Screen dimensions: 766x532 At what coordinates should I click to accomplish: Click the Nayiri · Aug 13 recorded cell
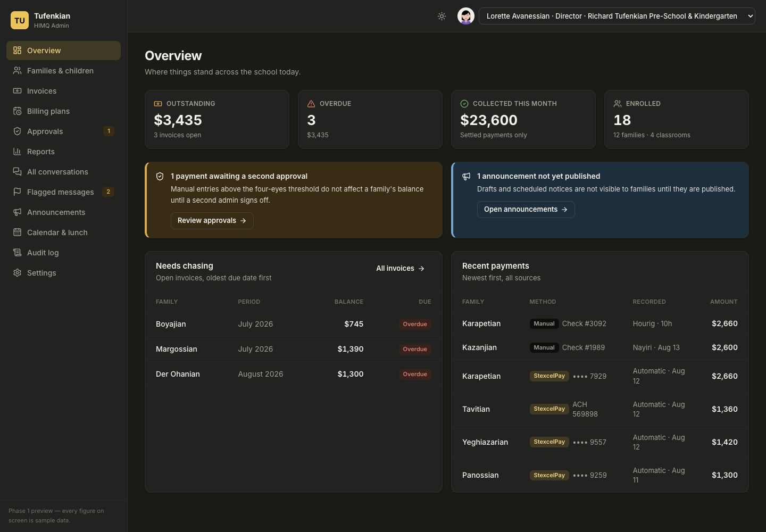click(x=656, y=347)
